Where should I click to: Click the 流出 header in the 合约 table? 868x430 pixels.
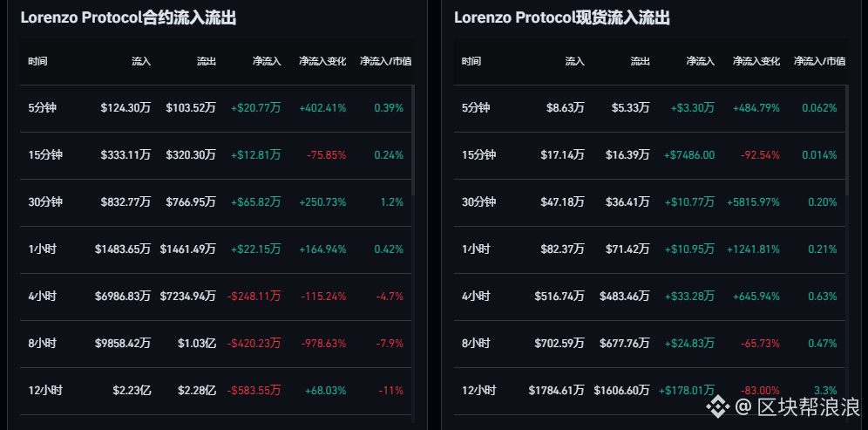click(206, 61)
